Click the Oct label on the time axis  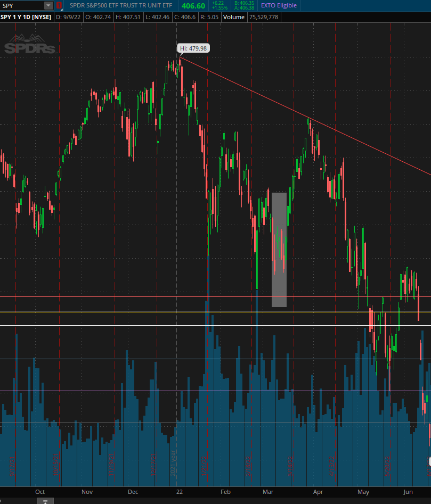tap(40, 492)
